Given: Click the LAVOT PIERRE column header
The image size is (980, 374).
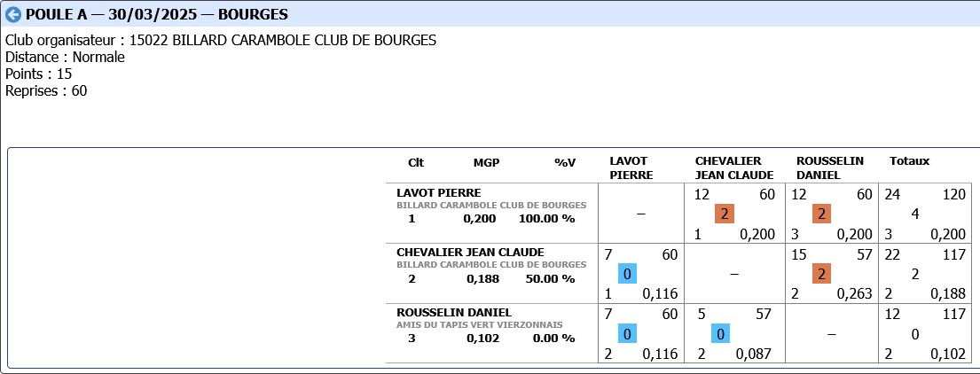Looking at the screenshot, I should (631, 168).
